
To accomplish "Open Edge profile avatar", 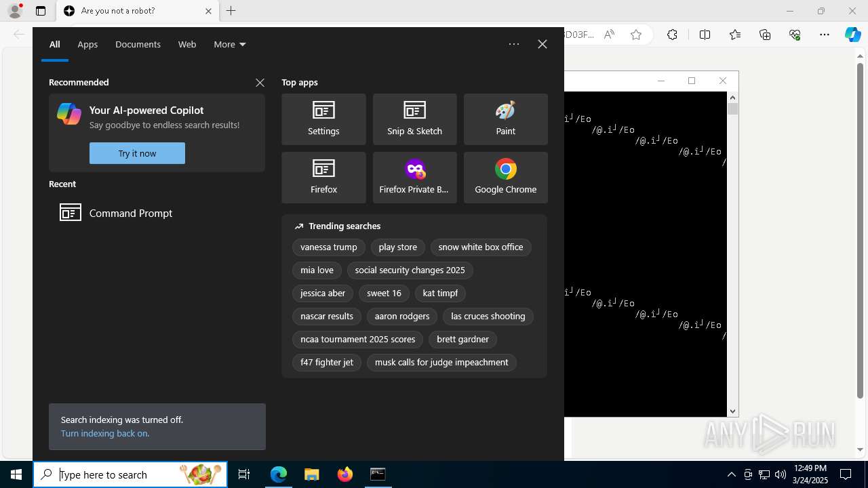I will tap(15, 11).
